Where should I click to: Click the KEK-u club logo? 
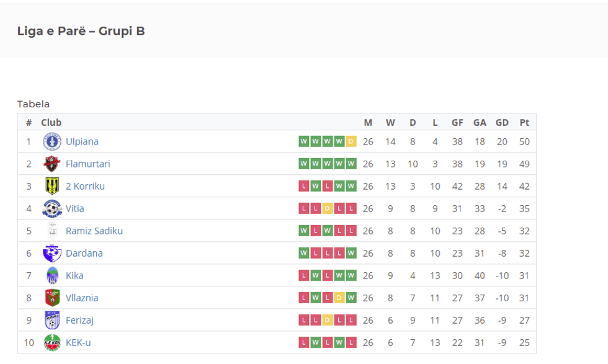click(52, 342)
